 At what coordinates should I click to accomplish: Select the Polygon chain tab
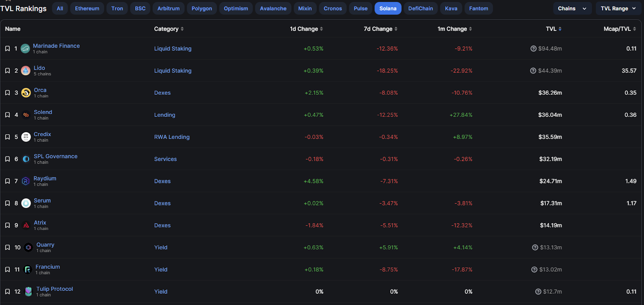pos(202,8)
